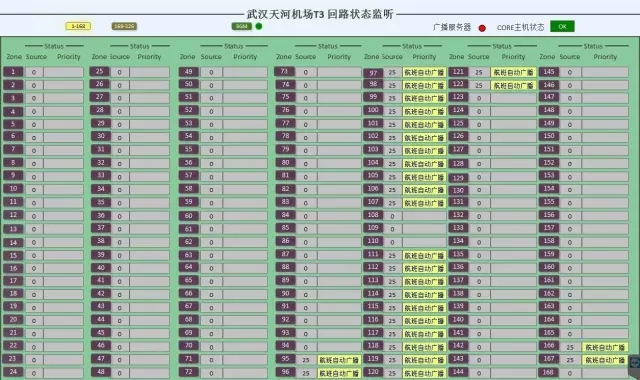Select the Zone 49 label
640x380 pixels.
point(188,72)
